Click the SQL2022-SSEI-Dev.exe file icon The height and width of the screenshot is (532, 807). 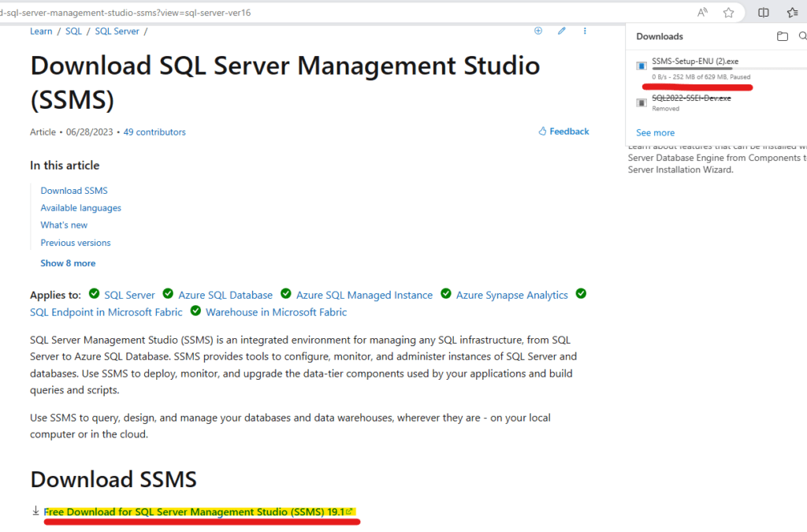tap(642, 102)
